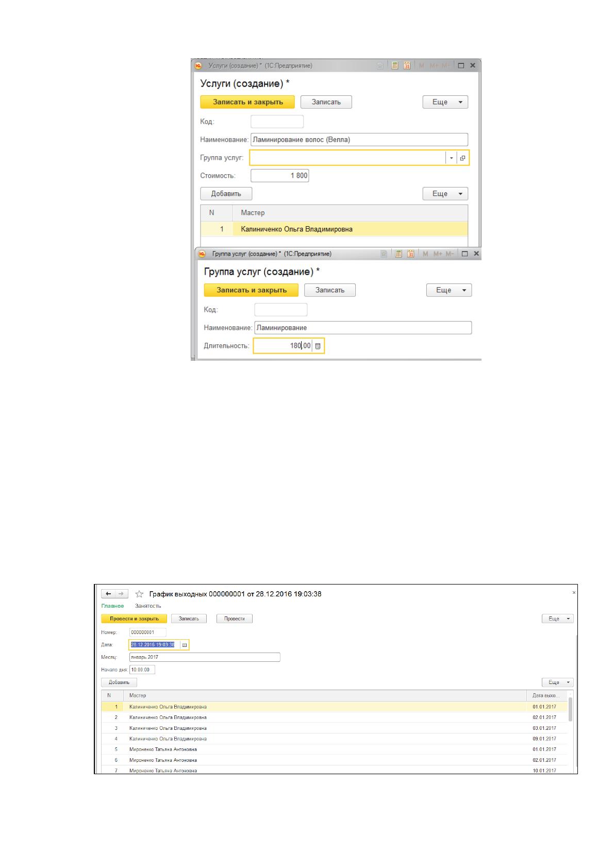614x868 pixels.
Task: Open the Еще menu in Услуги form header
Action: point(445,102)
